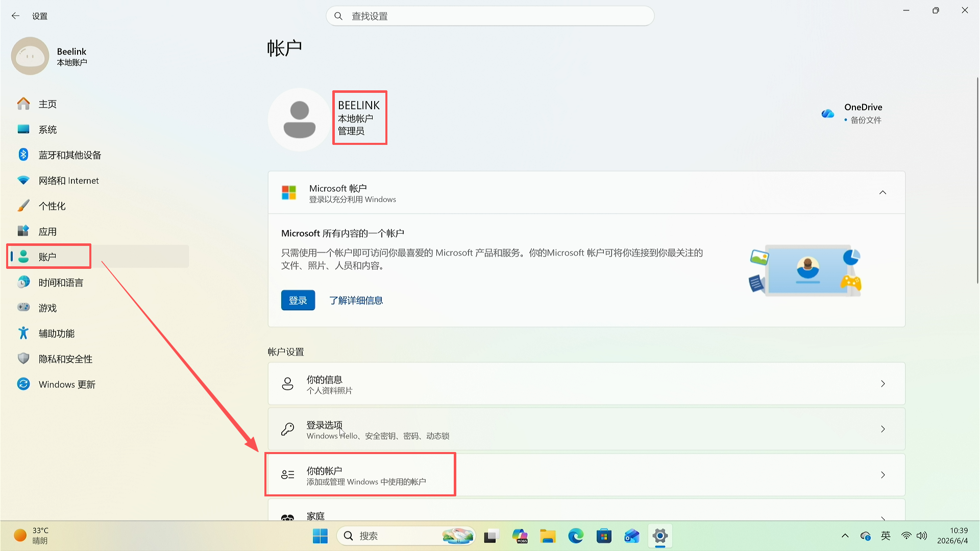Open 时间和语言 clock globe icon
Viewport: 980px width, 551px height.
(x=23, y=282)
